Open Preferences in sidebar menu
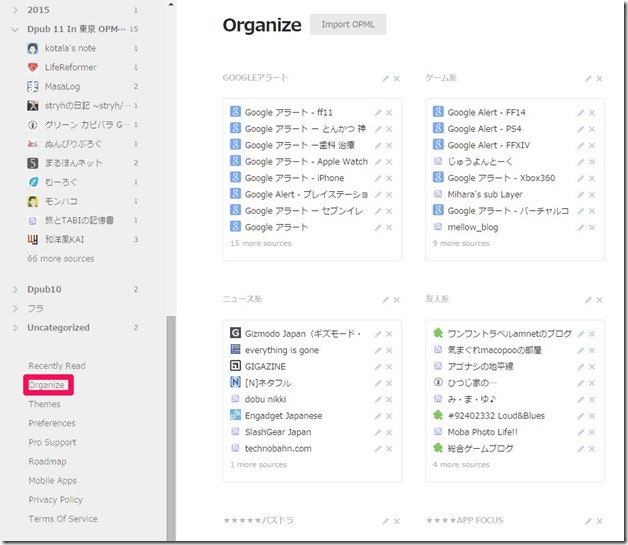This screenshot has width=628, height=545. [x=52, y=423]
